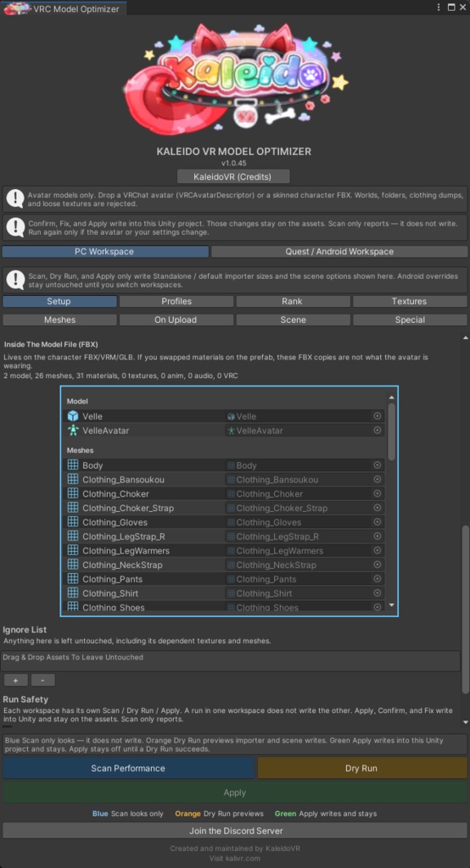Open object picker for Clothing_LegStrap_R
This screenshot has height=868, width=470.
pos(378,537)
